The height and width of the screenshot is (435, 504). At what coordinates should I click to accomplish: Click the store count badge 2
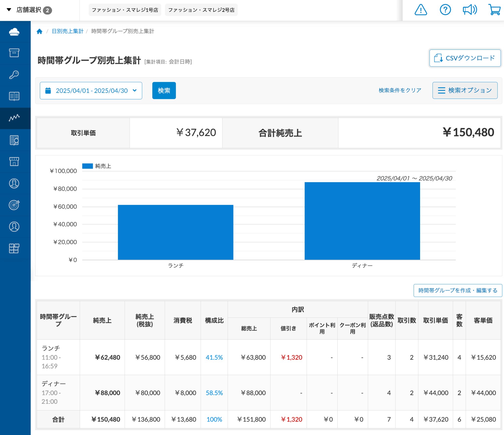coord(47,10)
